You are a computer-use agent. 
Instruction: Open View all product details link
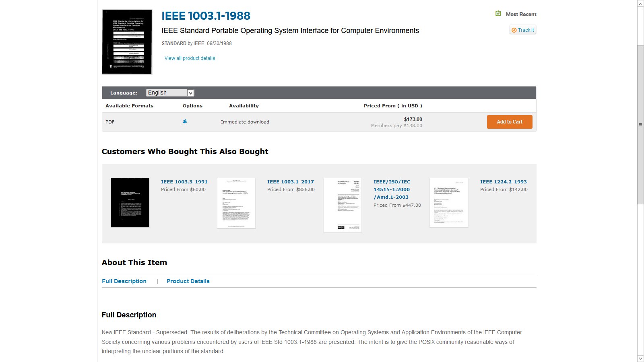point(190,58)
